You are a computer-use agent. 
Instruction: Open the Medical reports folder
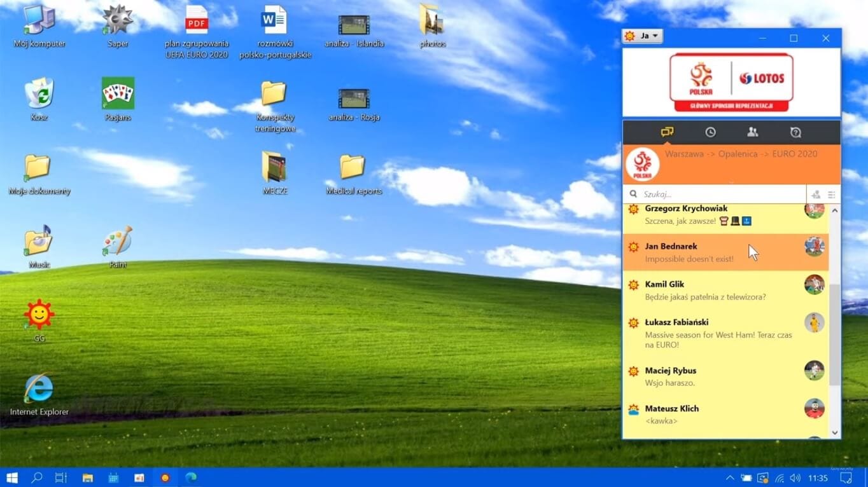click(353, 169)
